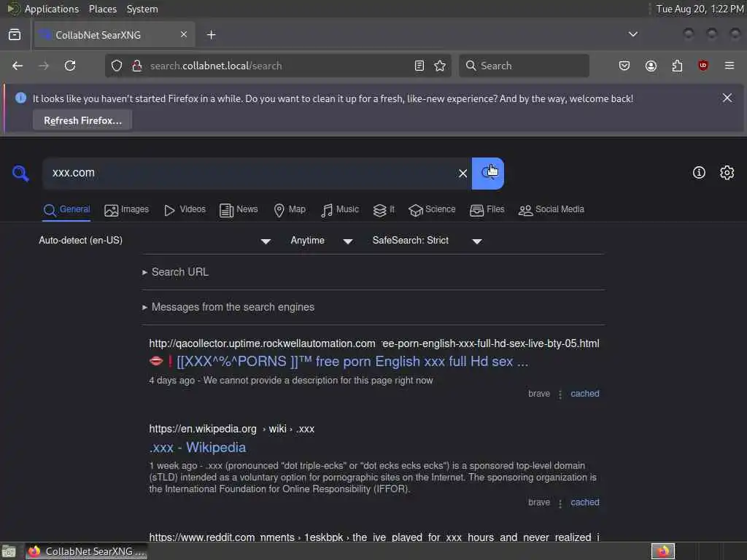
Task: Open tracking protection shield icon
Action: click(117, 66)
